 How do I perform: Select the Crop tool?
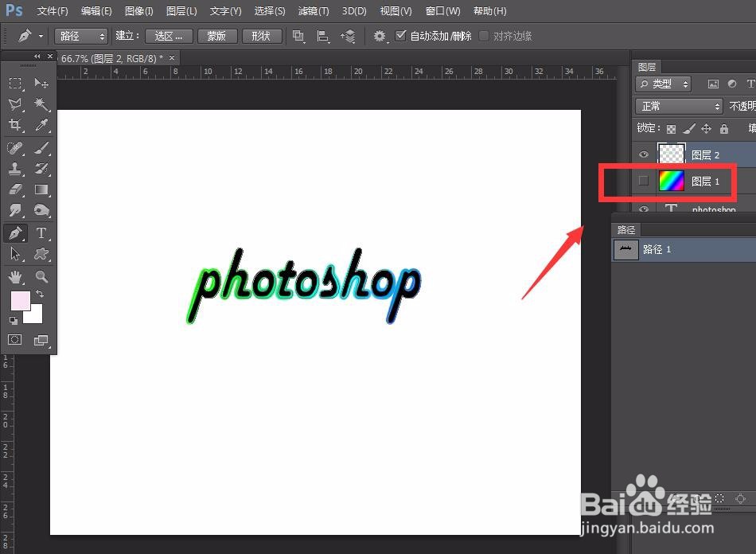(x=15, y=125)
